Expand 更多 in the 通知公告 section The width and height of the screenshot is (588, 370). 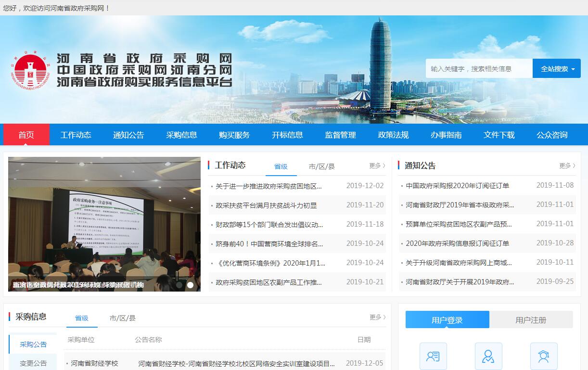[567, 166]
